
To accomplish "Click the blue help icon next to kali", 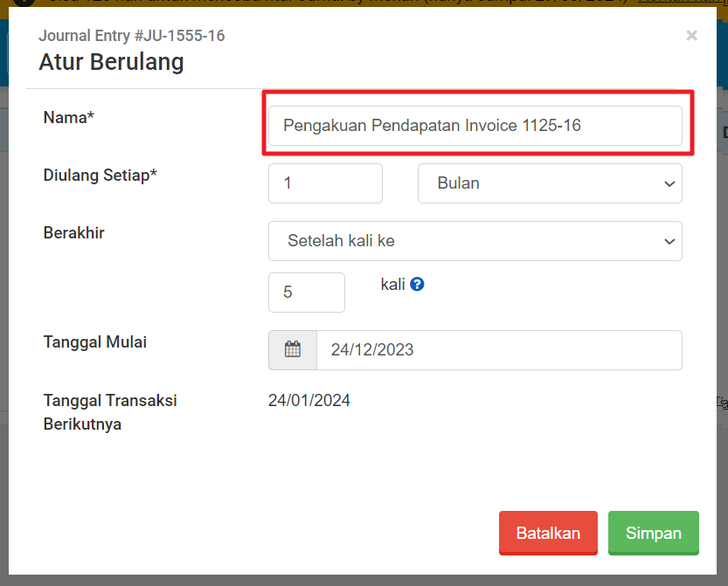I will (x=417, y=284).
